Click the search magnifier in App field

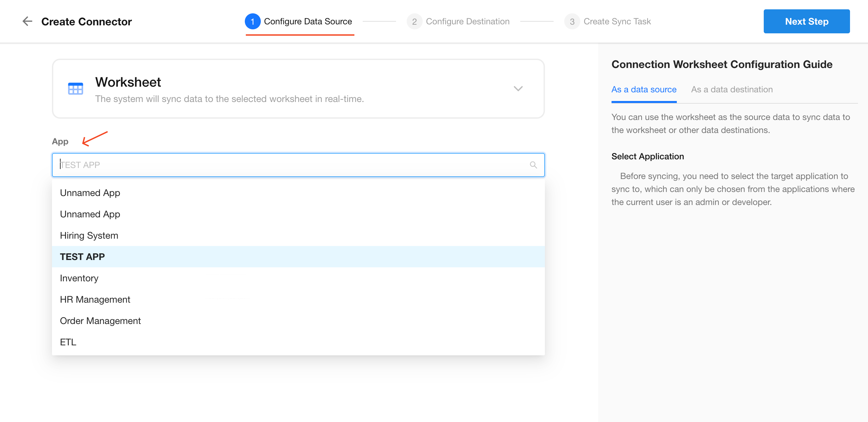tap(533, 165)
